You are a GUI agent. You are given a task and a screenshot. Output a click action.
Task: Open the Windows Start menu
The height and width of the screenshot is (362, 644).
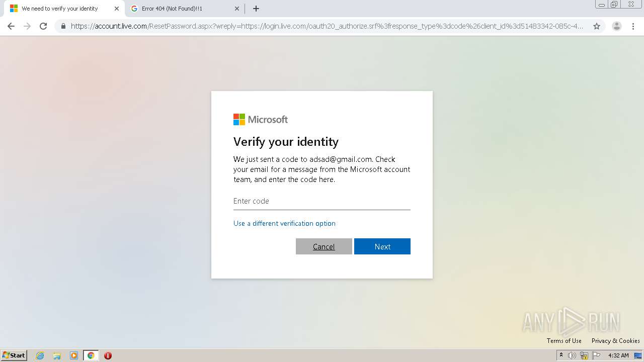(14, 355)
